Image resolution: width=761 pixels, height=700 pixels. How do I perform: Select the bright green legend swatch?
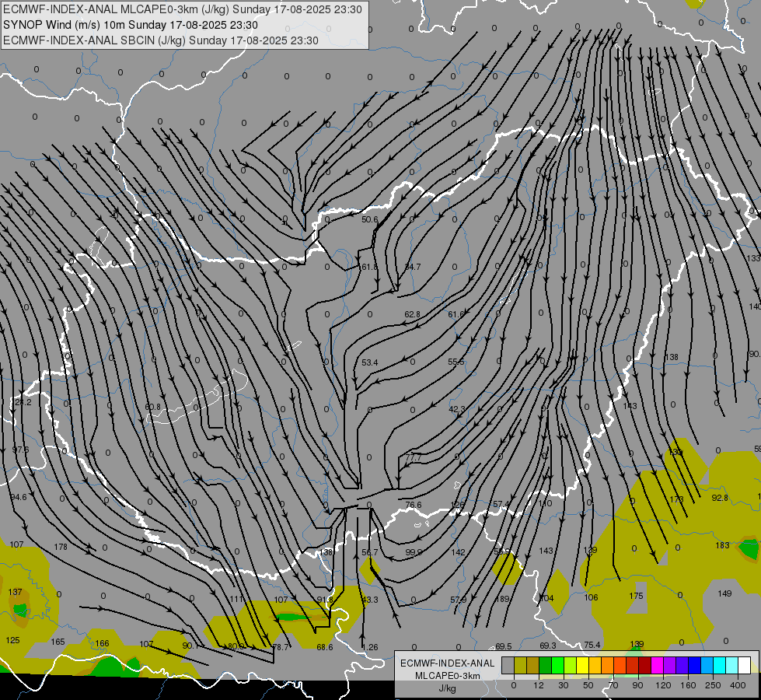point(557,665)
